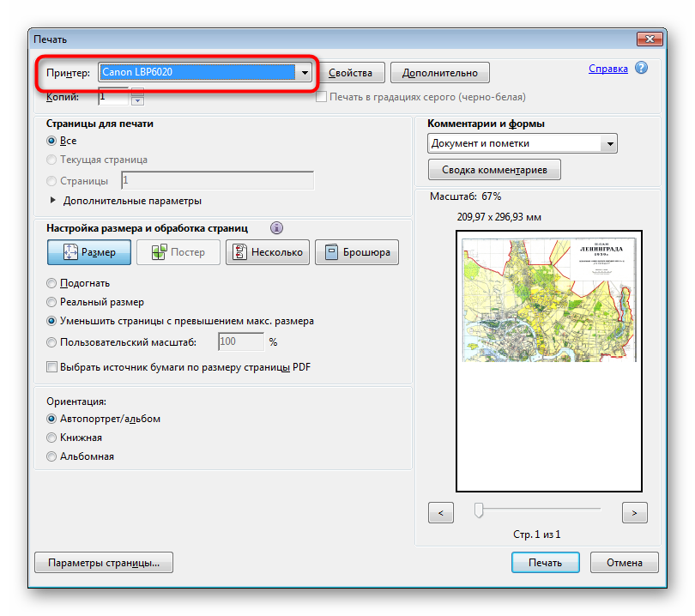Select the Размер sizing option
Screen dimensions: 695x616
coord(88,252)
